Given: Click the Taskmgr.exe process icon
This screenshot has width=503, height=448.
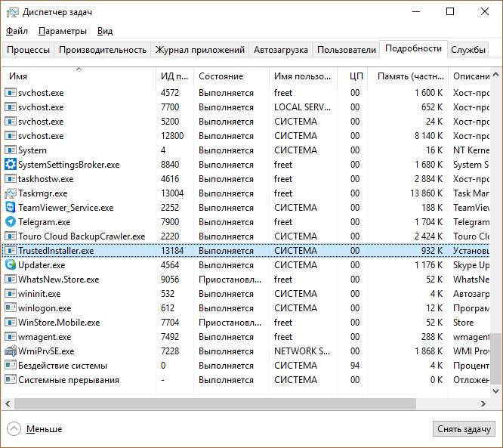Looking at the screenshot, I should tap(11, 193).
